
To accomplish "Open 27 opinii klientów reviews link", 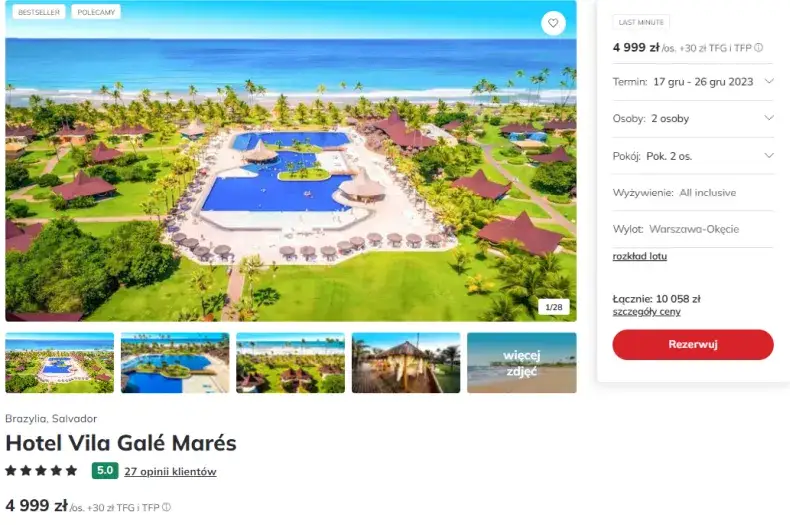I will (x=170, y=472).
